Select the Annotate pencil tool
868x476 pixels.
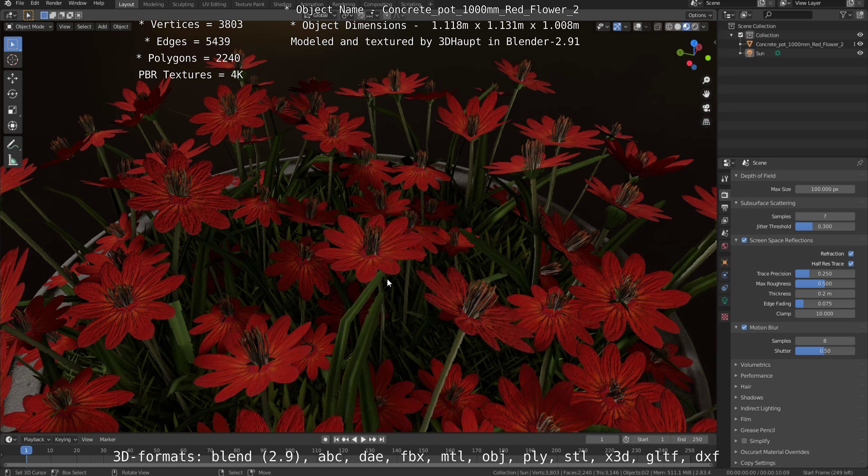point(13,145)
